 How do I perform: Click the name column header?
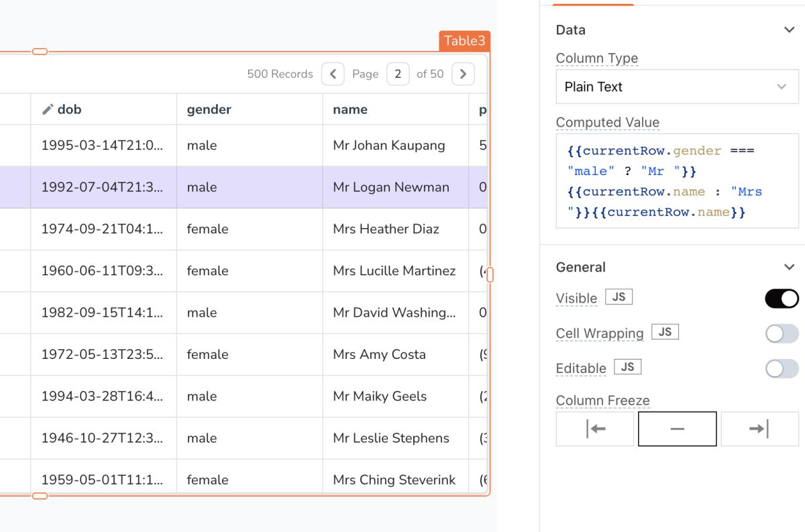pos(350,109)
